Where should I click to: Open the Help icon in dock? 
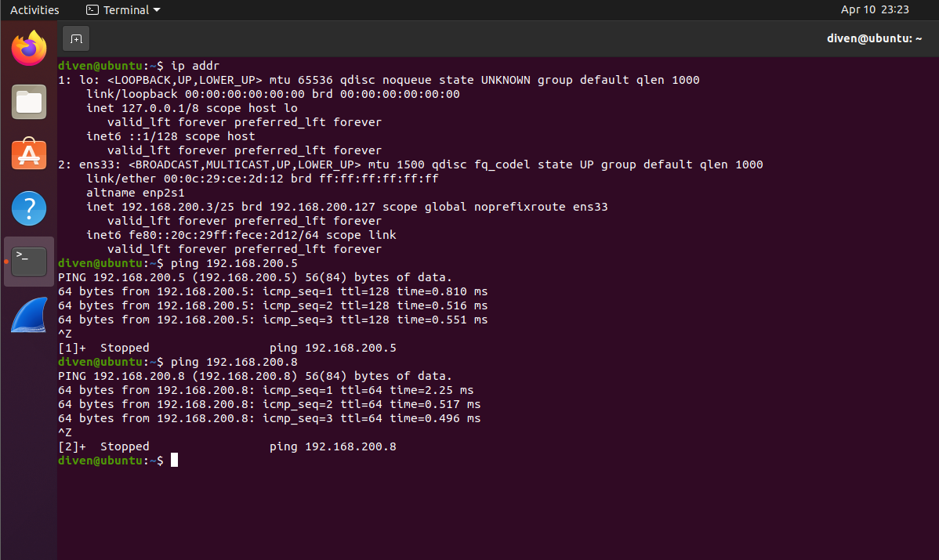tap(29, 208)
